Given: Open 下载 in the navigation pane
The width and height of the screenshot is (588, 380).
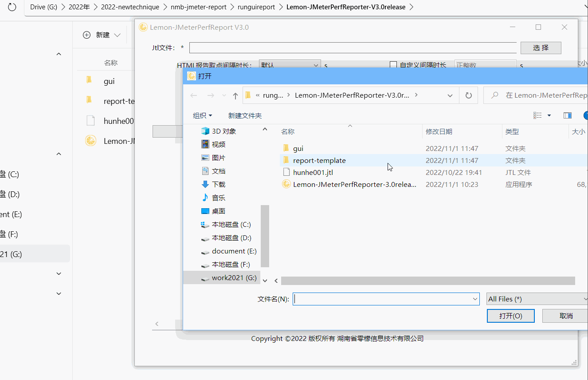Looking at the screenshot, I should 214,184.
